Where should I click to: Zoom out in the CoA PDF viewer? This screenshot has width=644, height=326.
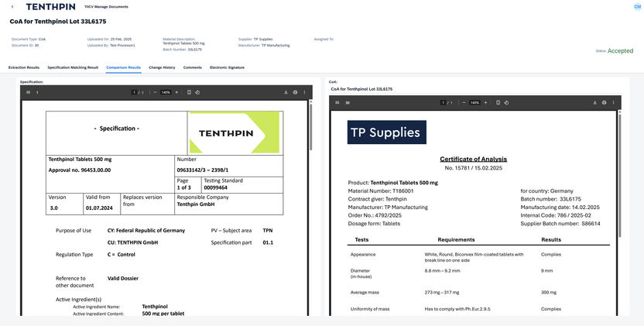[x=464, y=103]
